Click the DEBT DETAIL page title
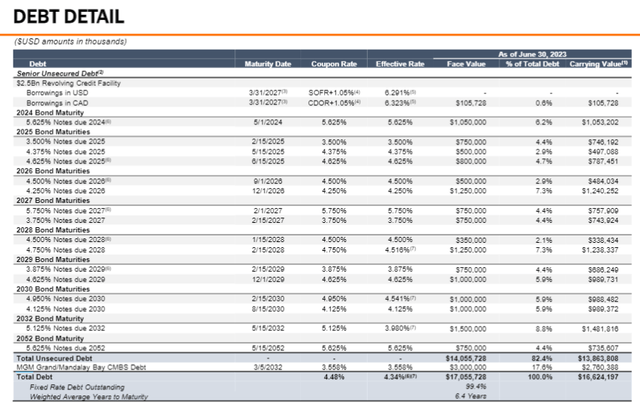The height and width of the screenshot is (402, 640). [69, 17]
